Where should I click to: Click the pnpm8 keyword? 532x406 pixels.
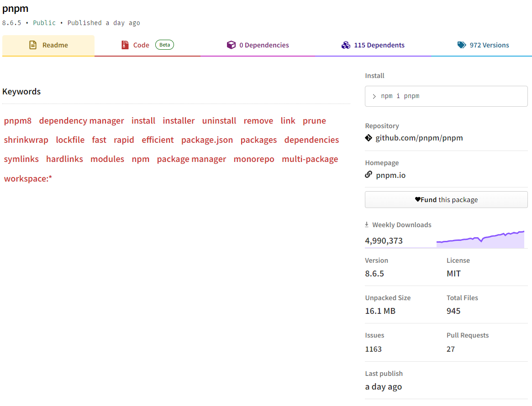pos(18,121)
